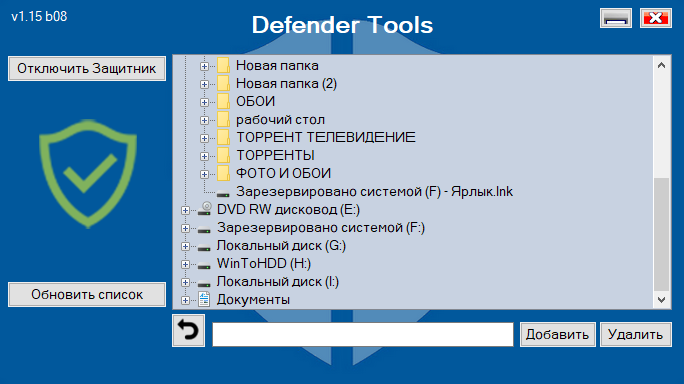The height and width of the screenshot is (384, 684).
Task: Click drive icon of the Ярлык.lnk shortcut
Action: 223,194
